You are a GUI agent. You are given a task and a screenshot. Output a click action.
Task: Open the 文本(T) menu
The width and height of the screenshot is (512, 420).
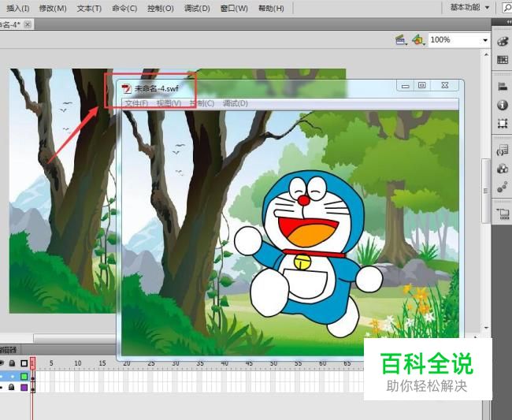(x=89, y=9)
